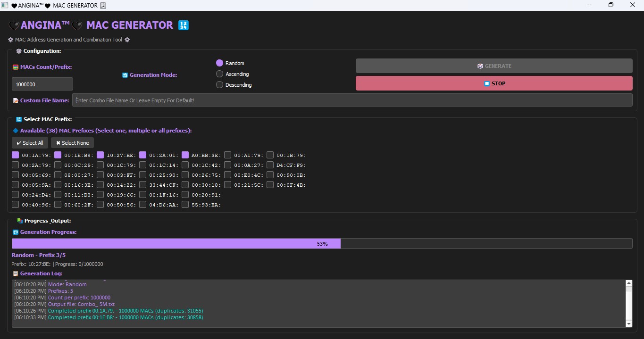Click the Generation Progress refresh icon
This screenshot has width=644, height=339.
coord(16,232)
